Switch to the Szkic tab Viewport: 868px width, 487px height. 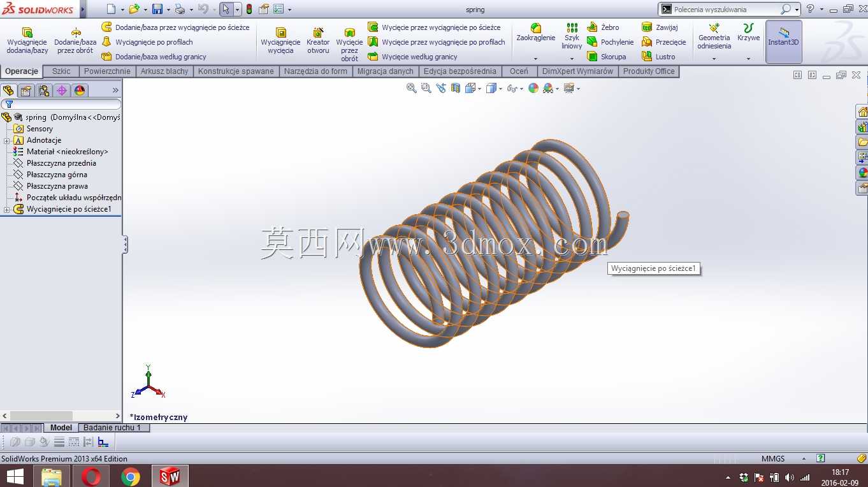(61, 71)
